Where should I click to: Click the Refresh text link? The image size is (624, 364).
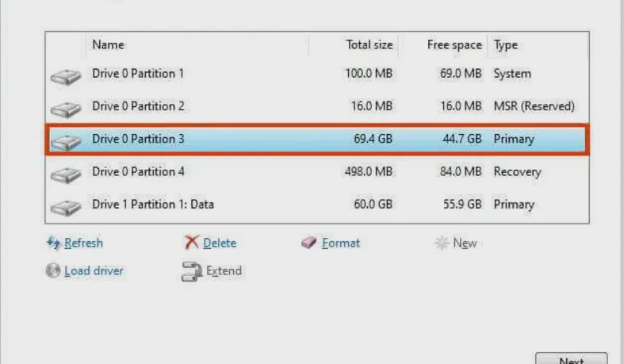[x=83, y=243]
